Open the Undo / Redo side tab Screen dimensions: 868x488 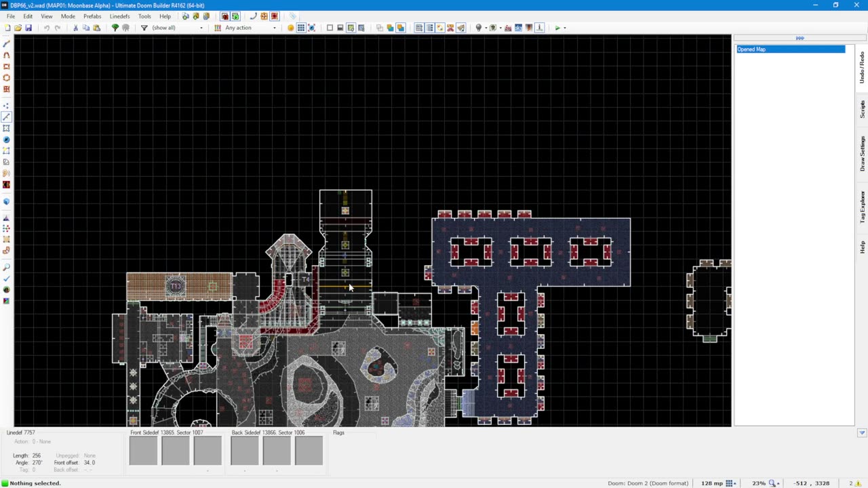click(x=862, y=67)
